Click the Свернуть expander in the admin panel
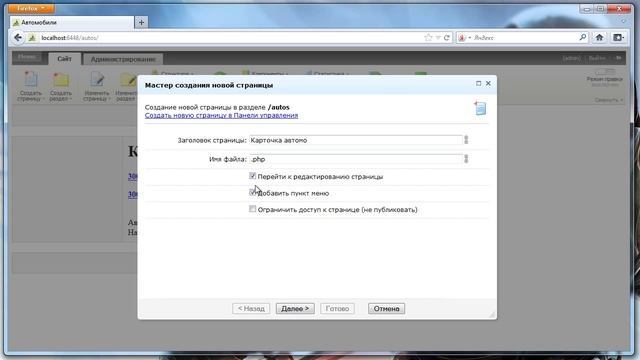Image resolution: width=640 pixels, height=360 pixels. 609,100
